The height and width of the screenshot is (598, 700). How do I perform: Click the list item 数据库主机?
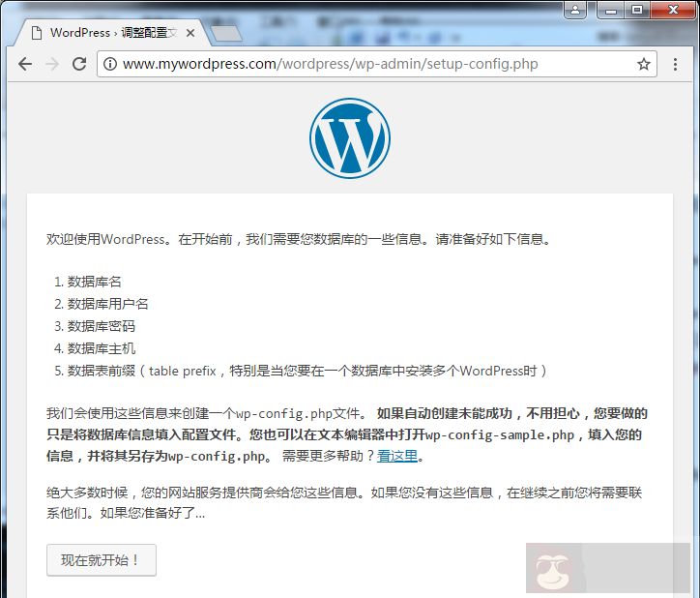tap(101, 348)
